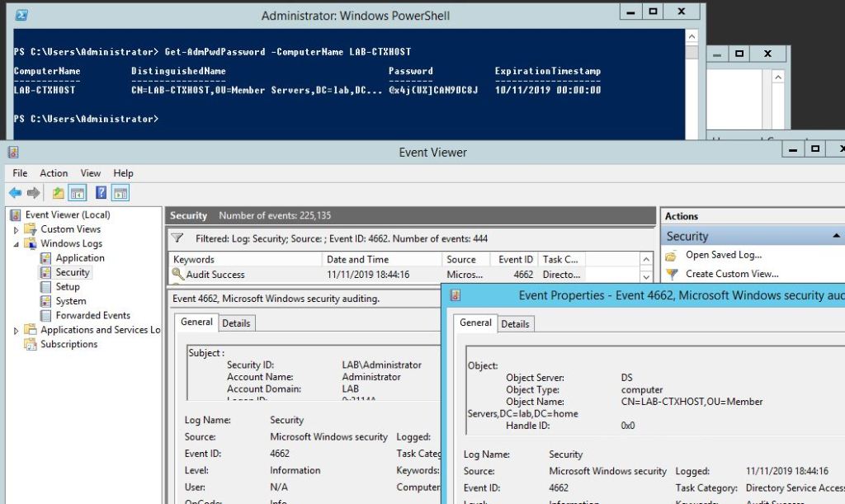Viewport: 845px width, 504px height.
Task: Click Open Saved Log action link
Action: (x=724, y=255)
